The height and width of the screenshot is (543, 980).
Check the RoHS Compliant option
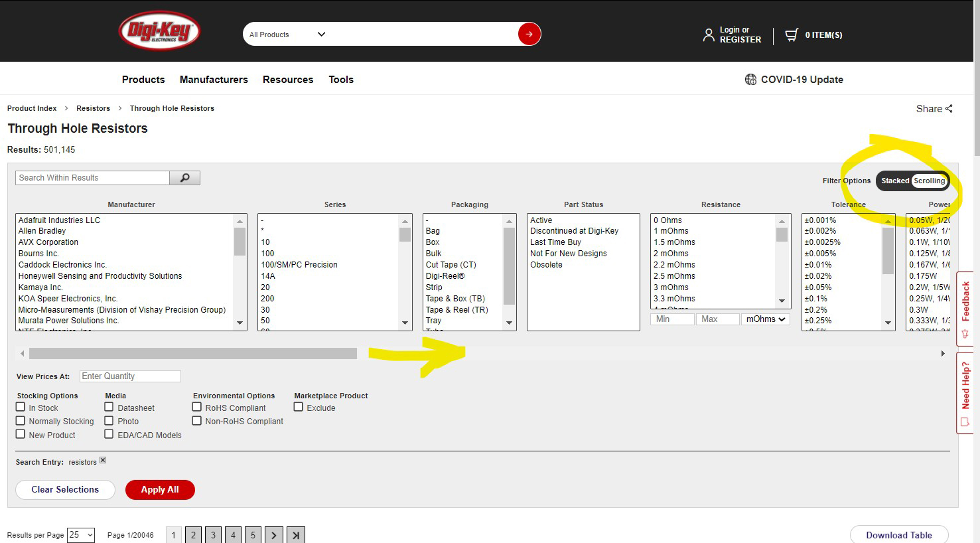[196, 407]
